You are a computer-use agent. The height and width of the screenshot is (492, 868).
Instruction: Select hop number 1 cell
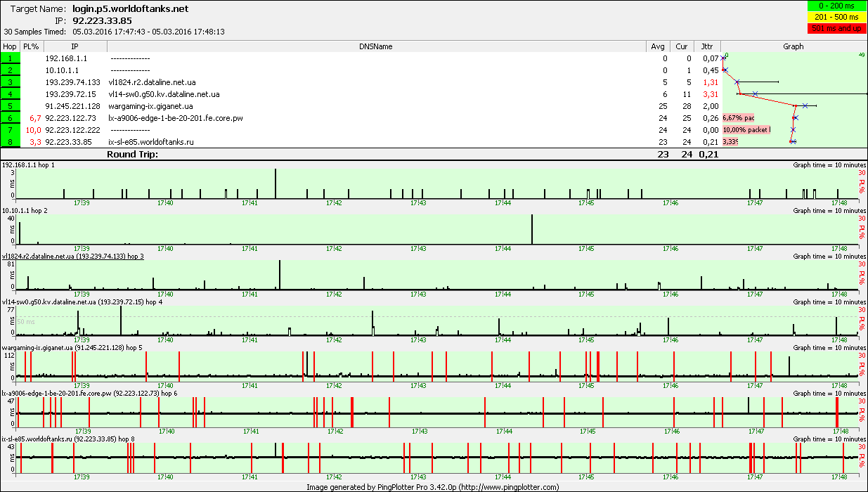[x=11, y=58]
